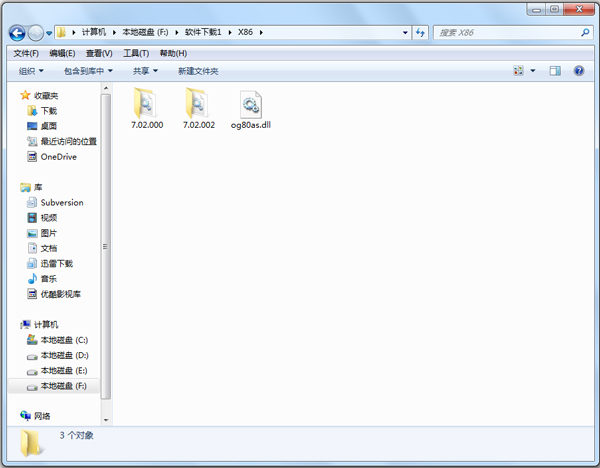The width and height of the screenshot is (600, 468).
Task: Click the back navigation arrow button
Action: pos(18,33)
